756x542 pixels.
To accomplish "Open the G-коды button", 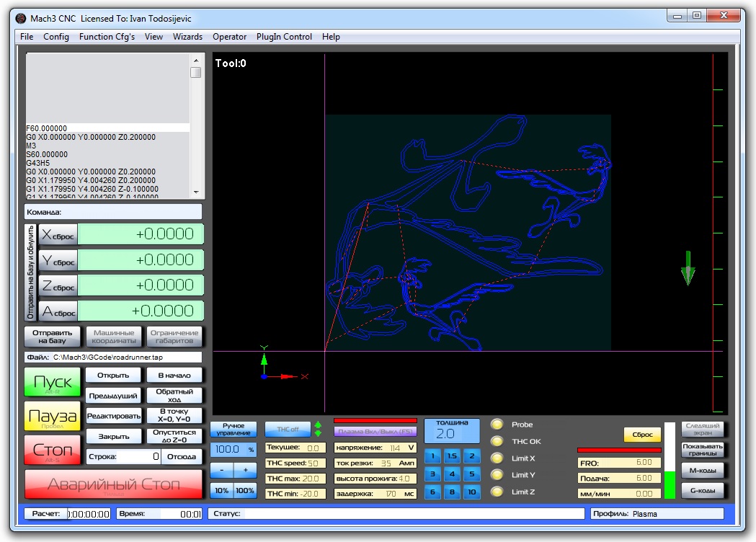I will [x=703, y=491].
